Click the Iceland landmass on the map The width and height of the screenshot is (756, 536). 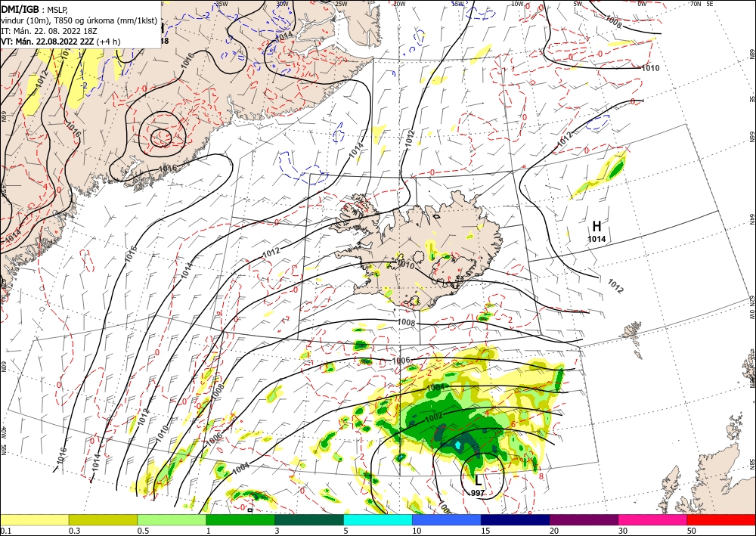click(x=424, y=251)
